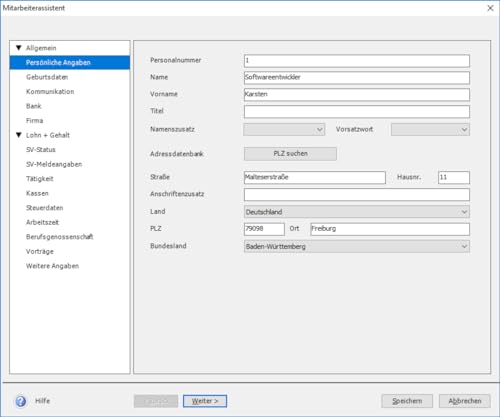The height and width of the screenshot is (417, 500).
Task: Click the PLZ suchen button
Action: point(290,154)
